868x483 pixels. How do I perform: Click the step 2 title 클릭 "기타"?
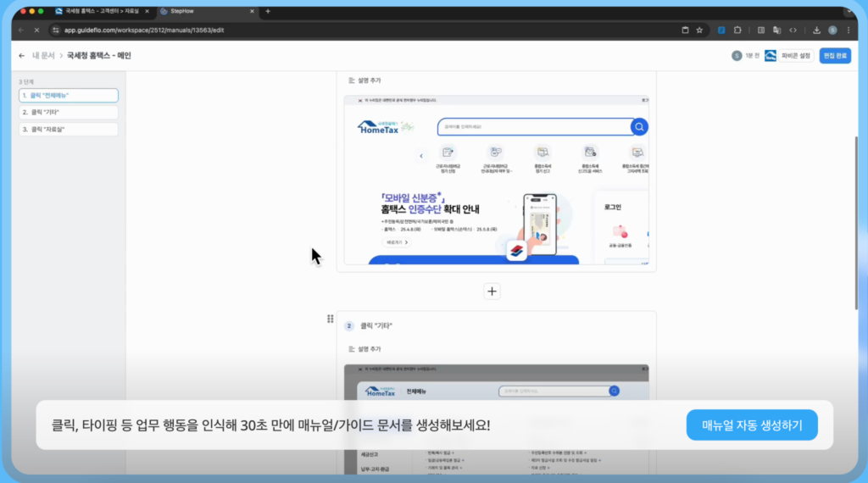click(x=376, y=326)
